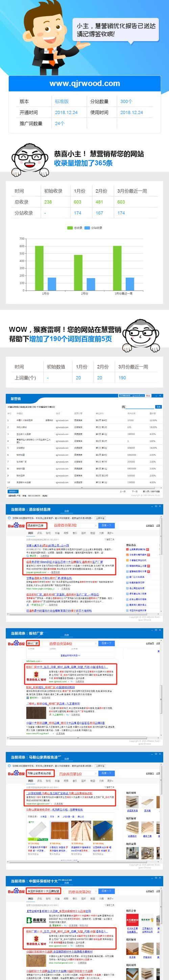Click 上一页 in the keyword table pagination
The image size is (169, 980).
[x=123, y=492]
